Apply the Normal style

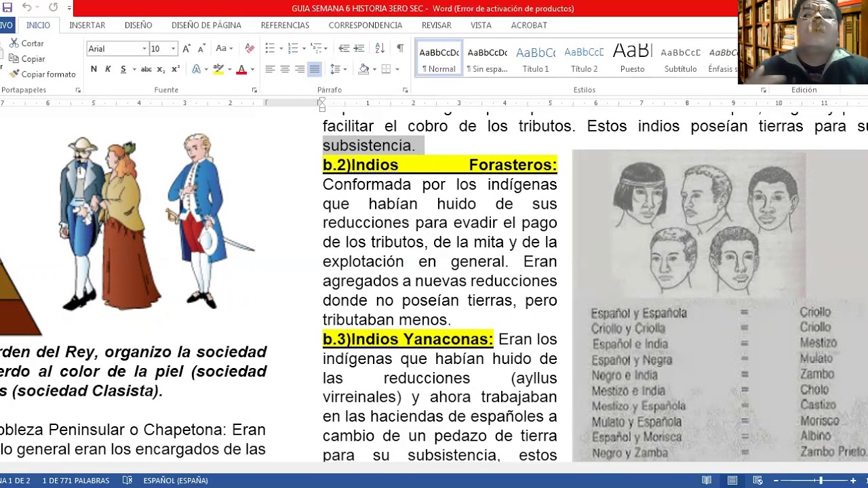point(439,59)
